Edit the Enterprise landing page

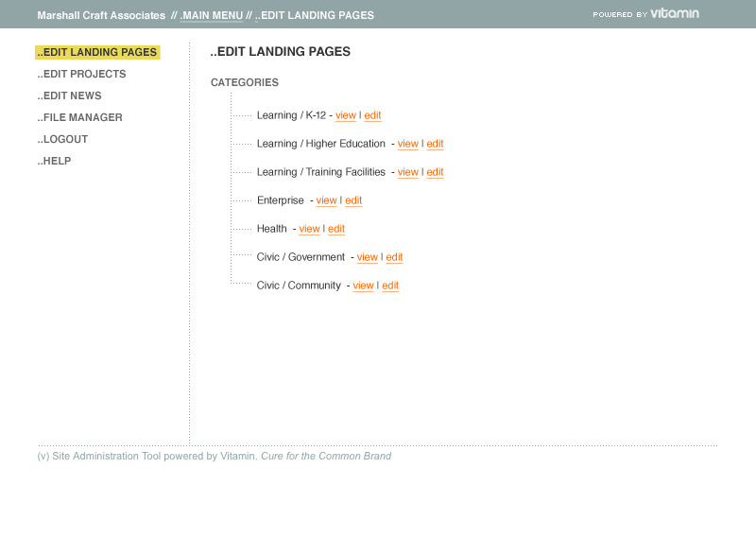tap(353, 200)
